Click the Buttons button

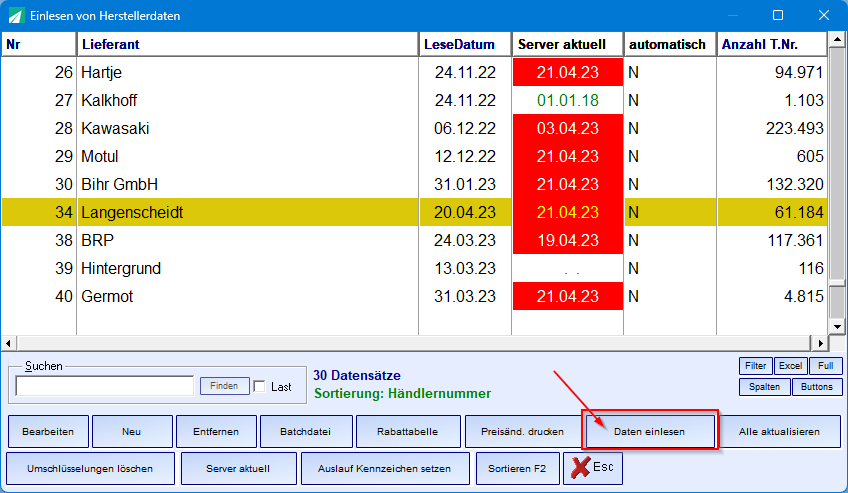(817, 387)
